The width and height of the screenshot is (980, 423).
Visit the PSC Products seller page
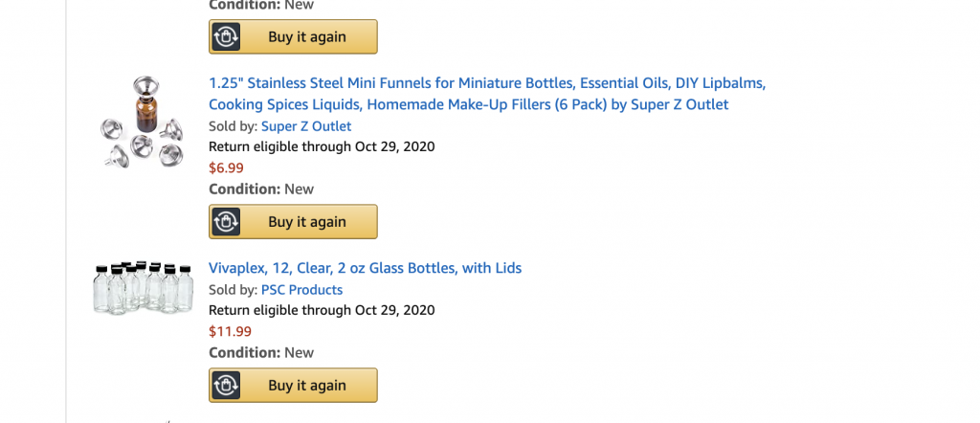click(x=301, y=290)
